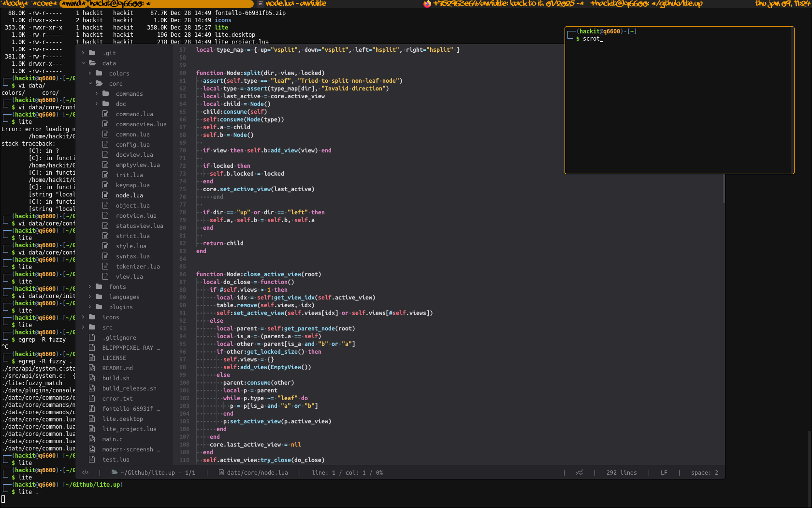Click the graph icon in the status bar
The width and height of the screenshot is (812, 508).
pos(580,473)
